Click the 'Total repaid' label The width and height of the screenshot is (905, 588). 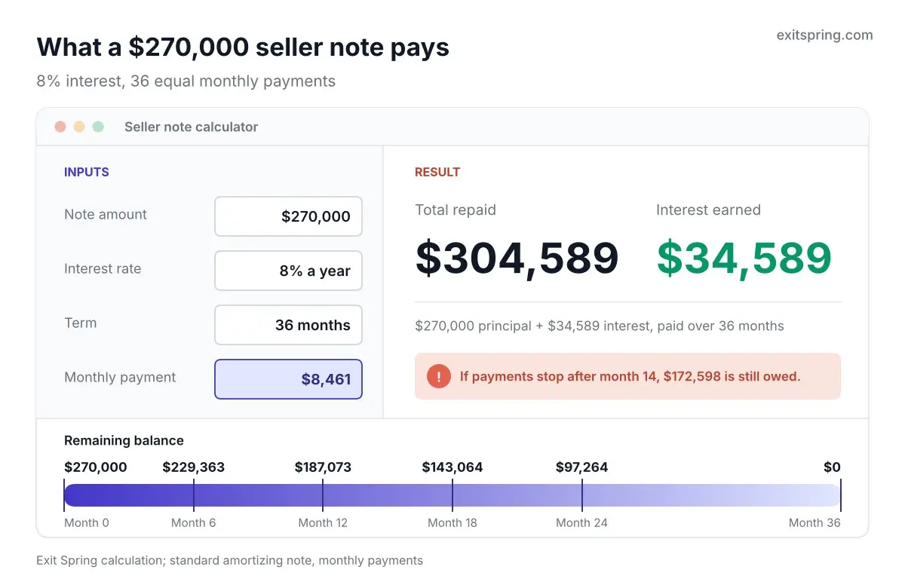tap(456, 210)
